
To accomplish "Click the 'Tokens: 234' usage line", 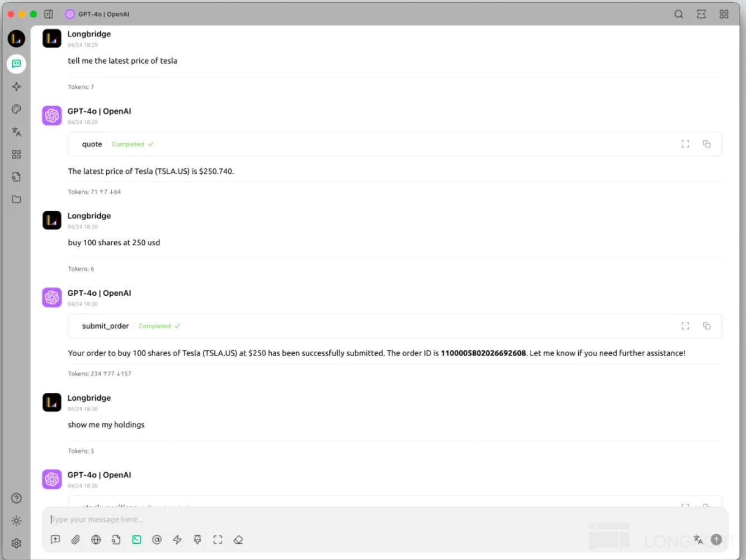I will click(100, 374).
